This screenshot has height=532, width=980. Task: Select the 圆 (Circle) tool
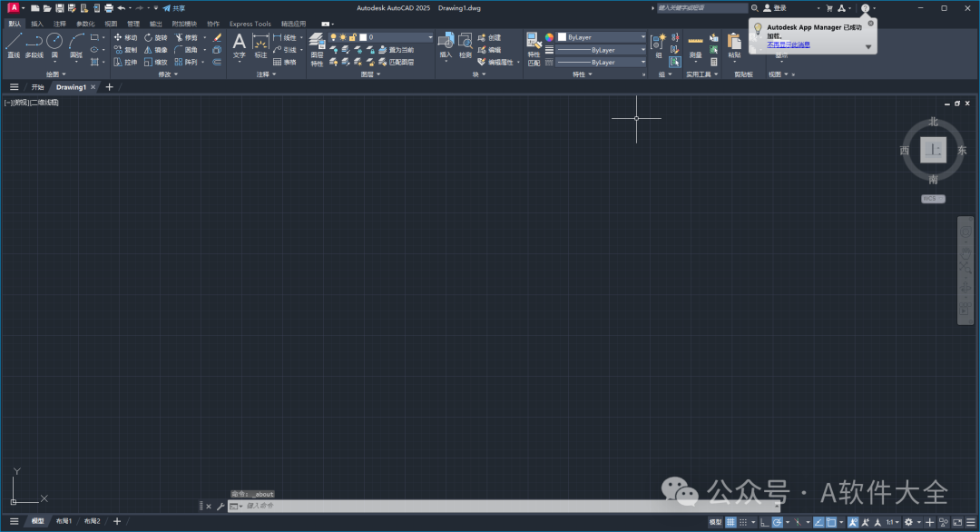[x=54, y=45]
